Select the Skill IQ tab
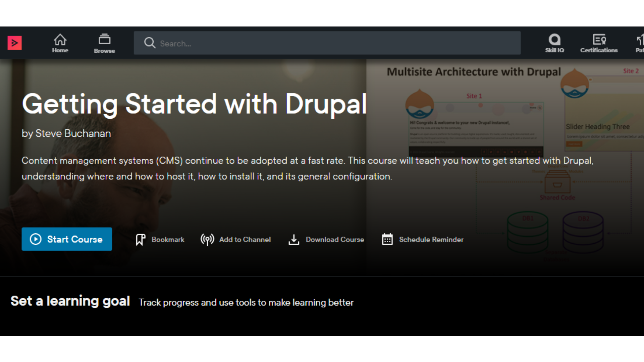 (x=554, y=43)
